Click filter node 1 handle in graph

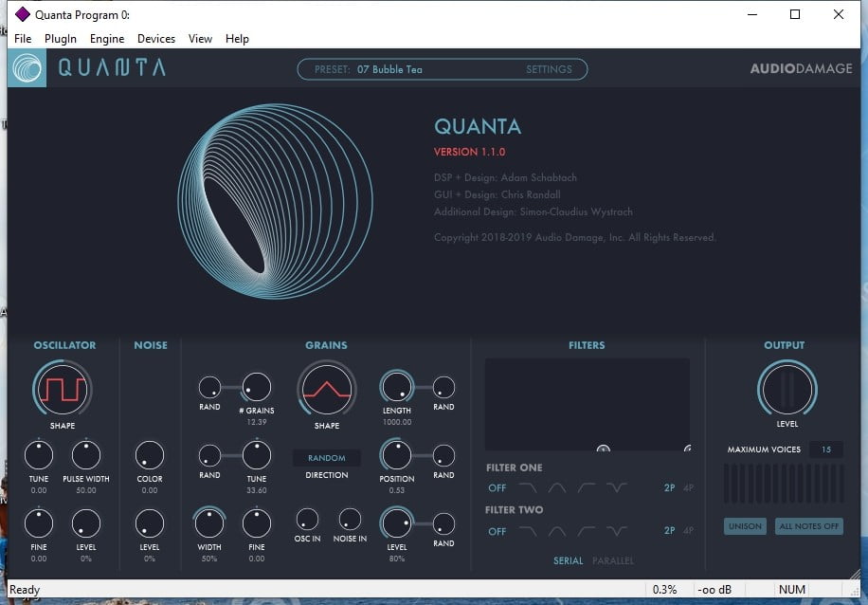tap(604, 449)
